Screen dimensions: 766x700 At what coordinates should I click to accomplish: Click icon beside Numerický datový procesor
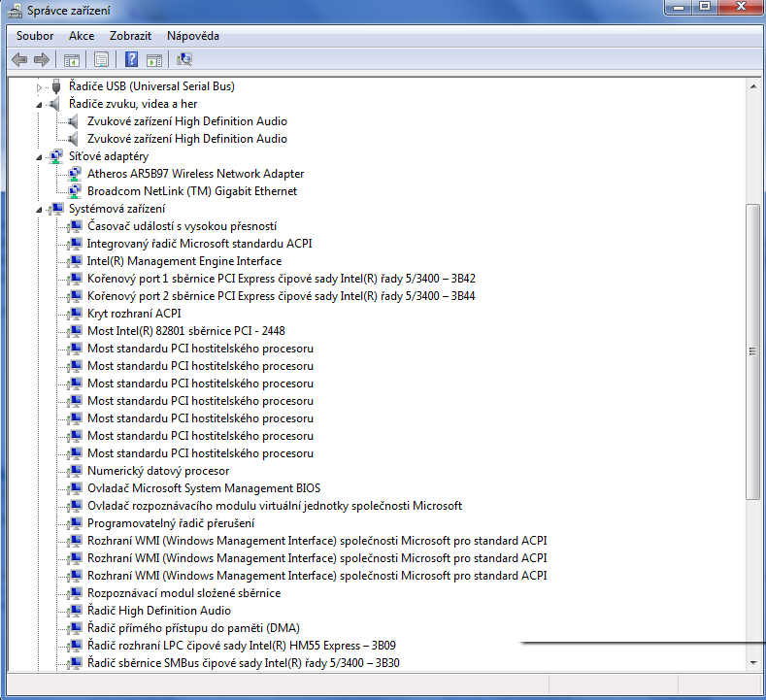click(75, 471)
